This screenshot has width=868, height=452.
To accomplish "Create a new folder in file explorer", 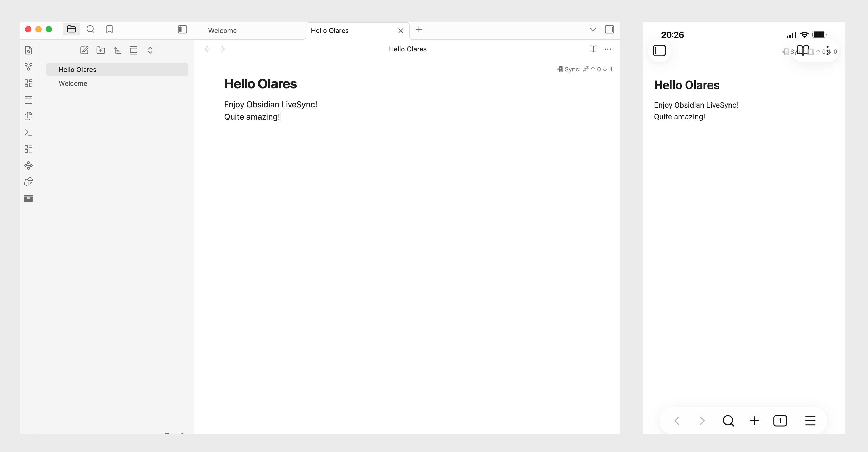I will pyautogui.click(x=101, y=51).
